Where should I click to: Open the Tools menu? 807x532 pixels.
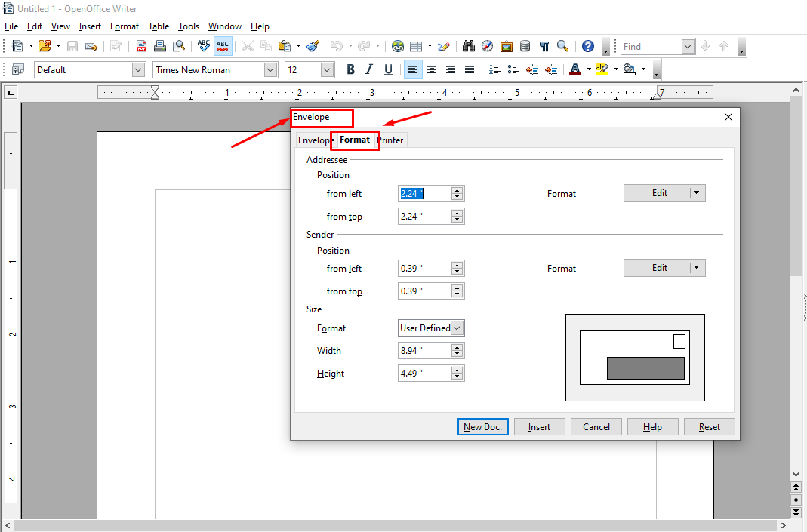[189, 26]
